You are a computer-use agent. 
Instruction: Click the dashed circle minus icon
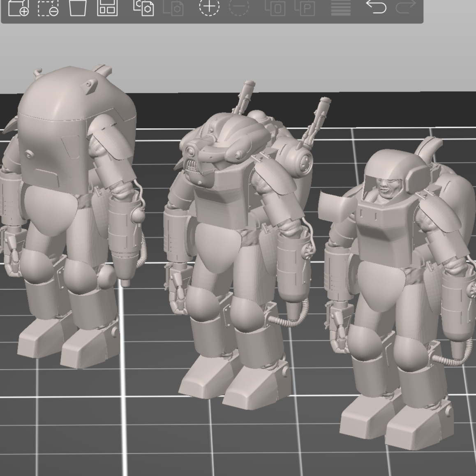[239, 7]
